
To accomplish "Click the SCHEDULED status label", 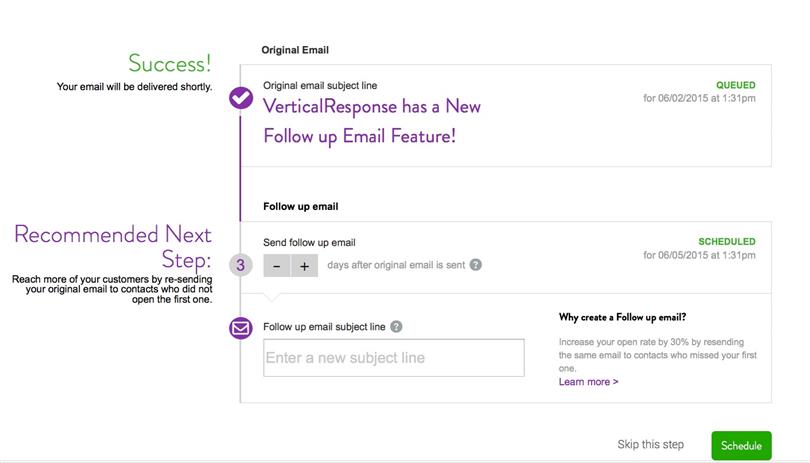I will click(727, 242).
